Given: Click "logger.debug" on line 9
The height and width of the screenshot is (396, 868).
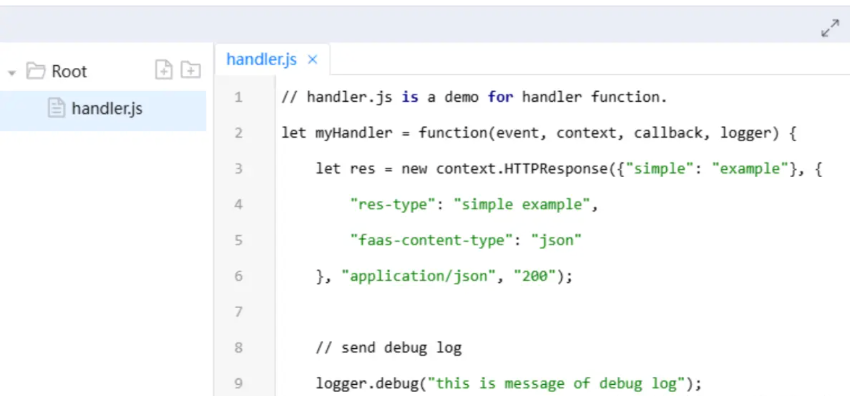Looking at the screenshot, I should (x=367, y=384).
